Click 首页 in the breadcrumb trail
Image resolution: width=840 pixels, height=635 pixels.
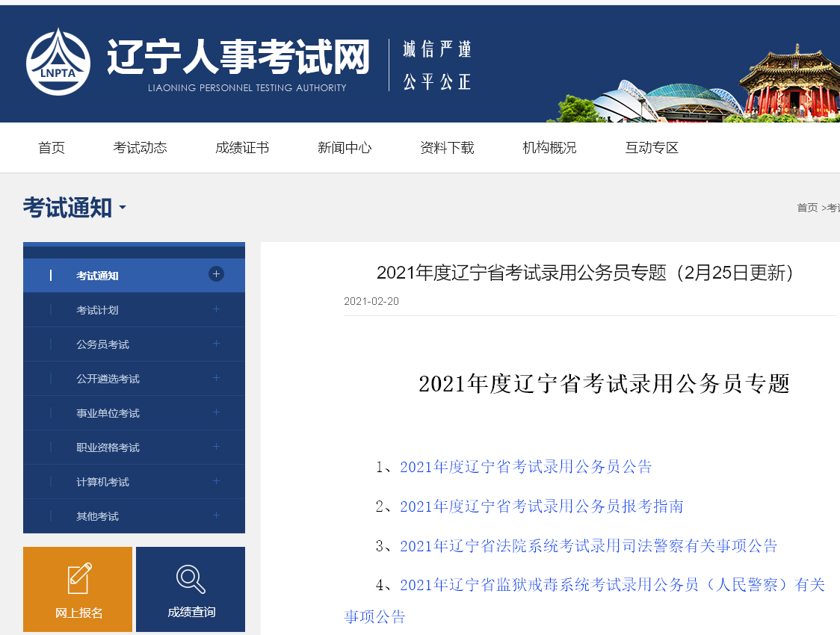(806, 208)
